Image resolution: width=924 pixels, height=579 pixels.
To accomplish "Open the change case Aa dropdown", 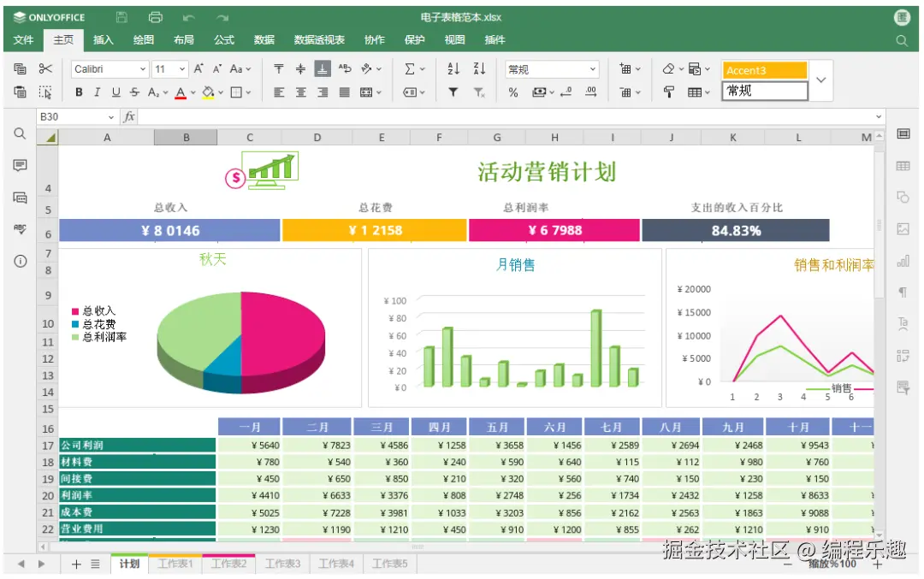I will point(240,69).
